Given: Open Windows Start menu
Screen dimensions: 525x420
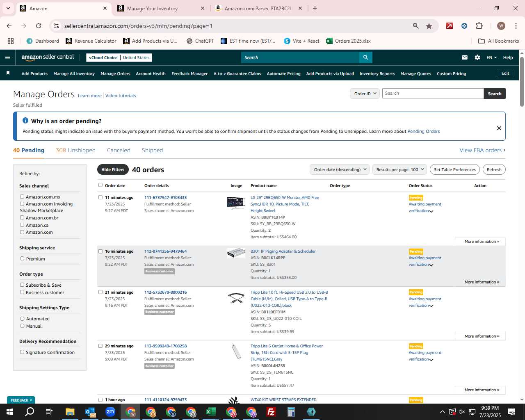Looking at the screenshot, I should click(x=10, y=412).
